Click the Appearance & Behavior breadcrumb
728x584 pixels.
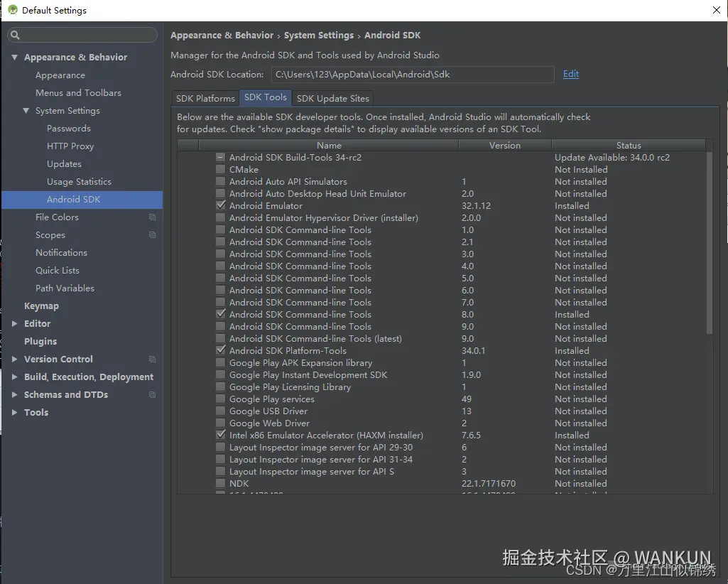222,36
